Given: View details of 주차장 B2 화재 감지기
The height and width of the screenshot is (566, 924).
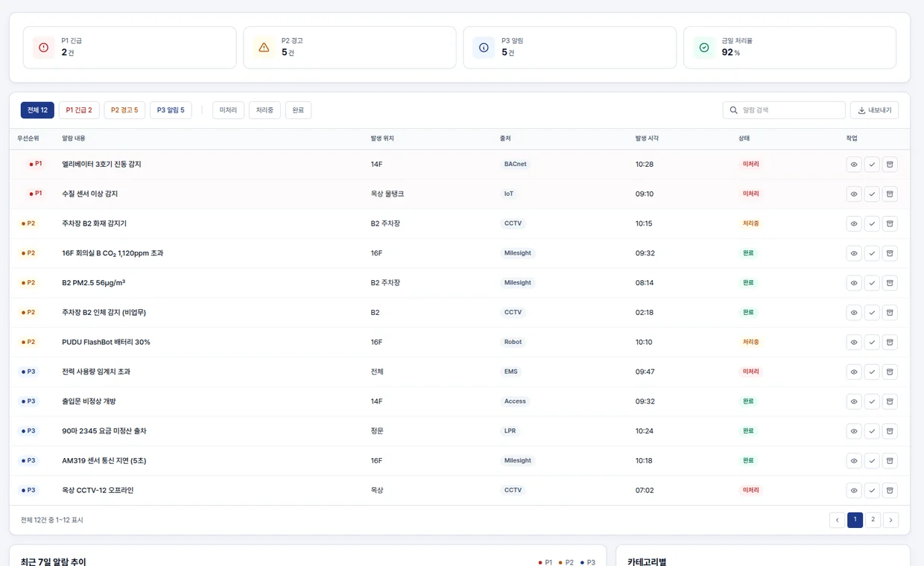Looking at the screenshot, I should coord(854,223).
